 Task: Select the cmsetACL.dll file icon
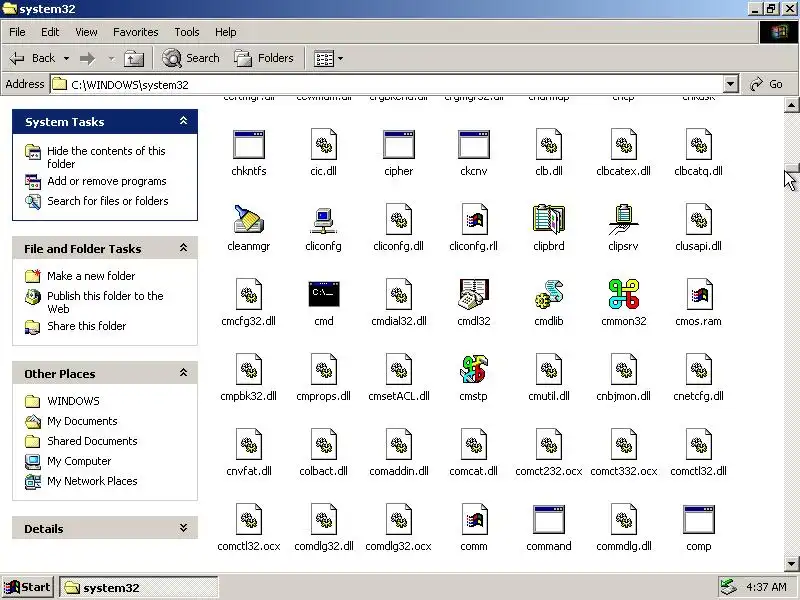pos(399,369)
